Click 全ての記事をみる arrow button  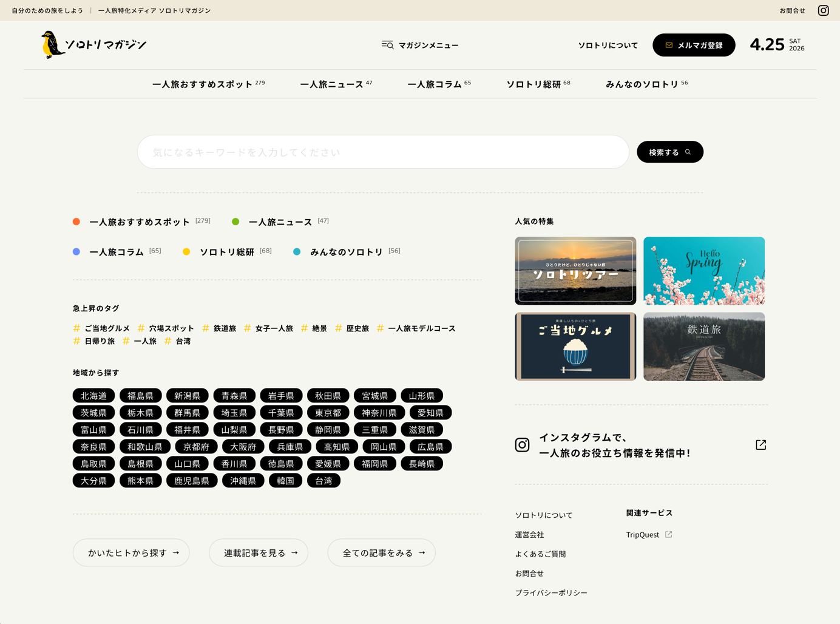click(x=381, y=553)
